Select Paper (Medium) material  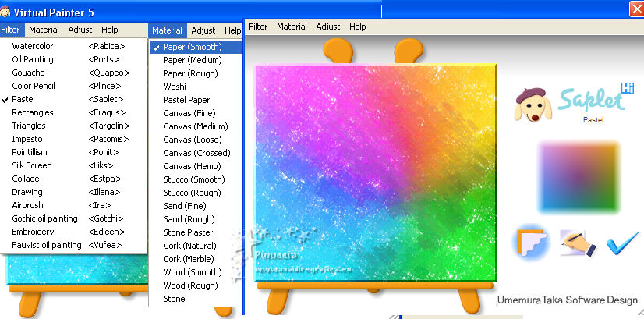pos(196,60)
